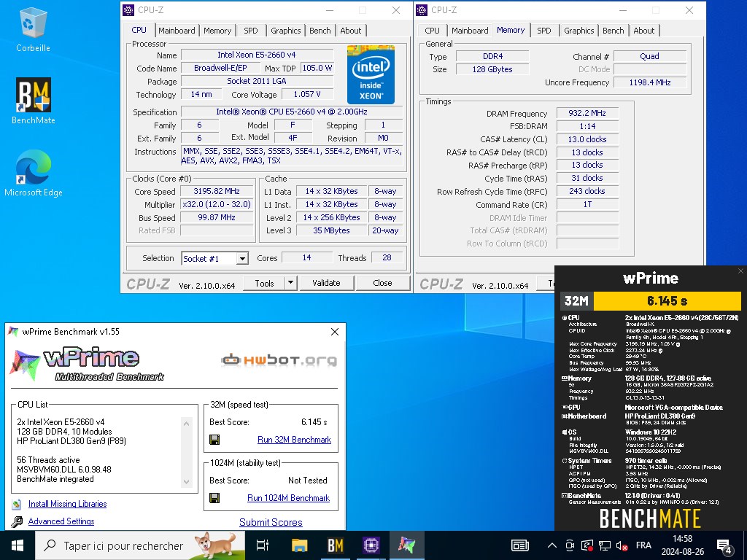Click Advanced Settings link in wPrime
Viewport: 747px width, 560px height.
click(61, 521)
